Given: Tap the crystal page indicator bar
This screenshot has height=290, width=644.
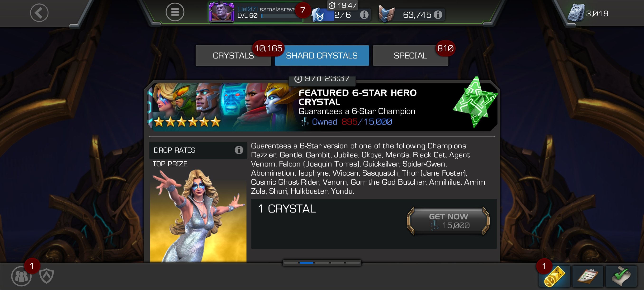Looking at the screenshot, I should click(x=322, y=263).
